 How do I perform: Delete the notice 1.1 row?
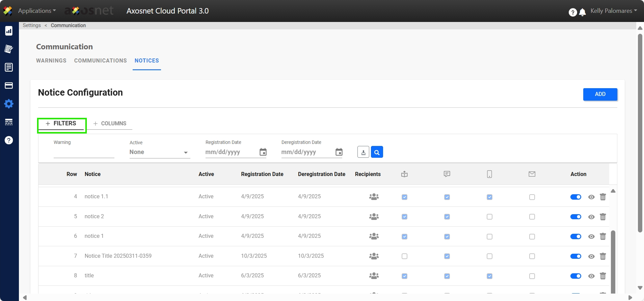[x=603, y=197]
